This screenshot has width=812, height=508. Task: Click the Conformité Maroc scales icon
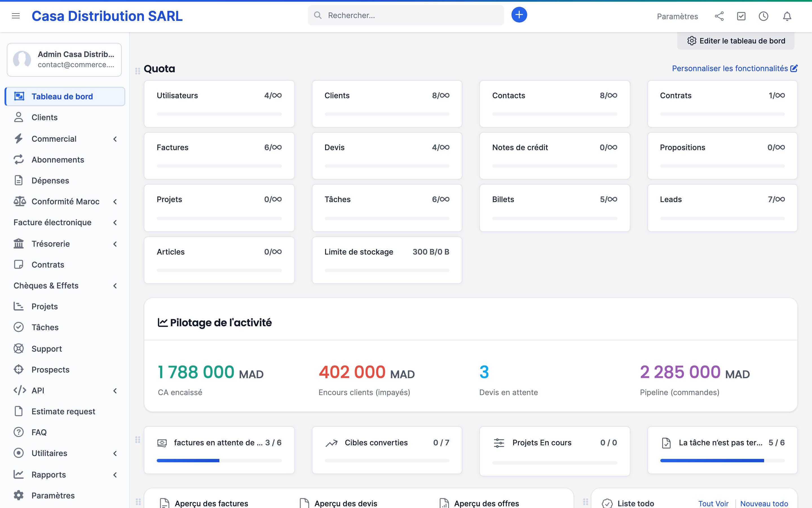(20, 201)
